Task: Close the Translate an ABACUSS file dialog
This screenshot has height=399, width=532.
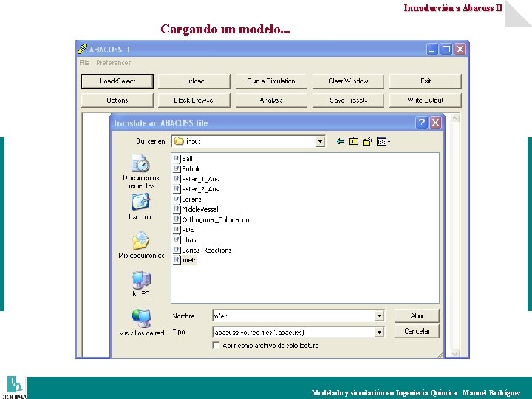Action: (x=436, y=123)
